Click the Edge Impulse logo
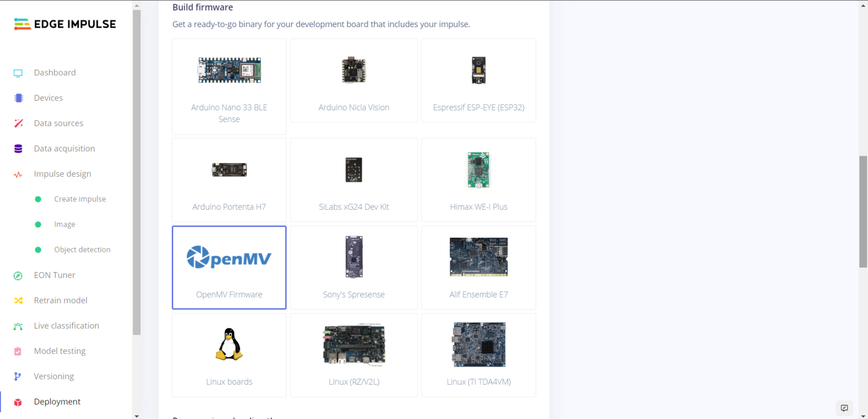Screen dimensions: 868x419 coord(65,24)
